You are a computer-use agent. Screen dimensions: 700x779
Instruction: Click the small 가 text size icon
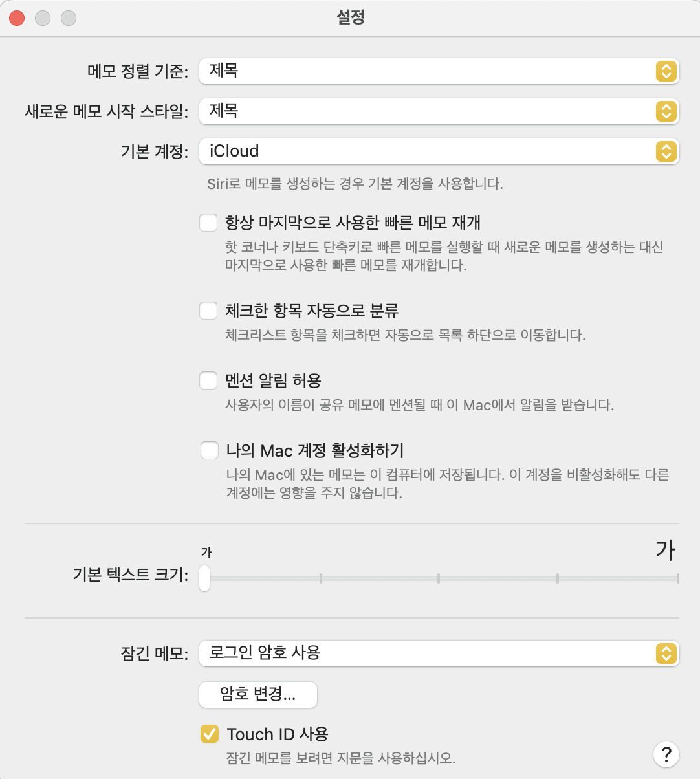click(206, 553)
